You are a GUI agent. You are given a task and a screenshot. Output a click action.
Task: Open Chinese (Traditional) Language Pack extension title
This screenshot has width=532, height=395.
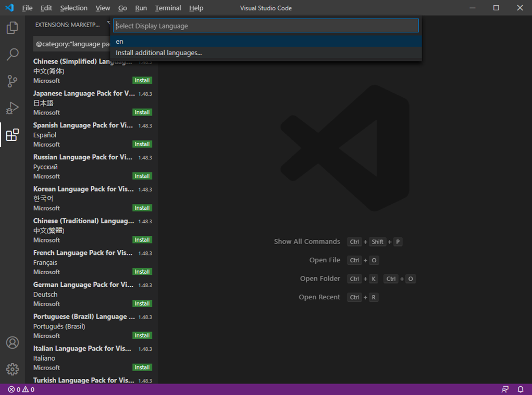(83, 221)
